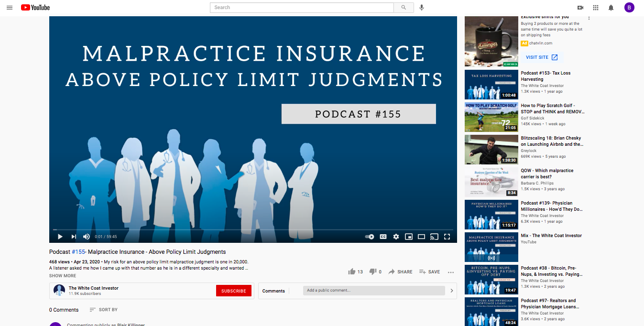The height and width of the screenshot is (326, 644).
Task: Open Mix - The White Coat Investor playlist
Action: [551, 236]
